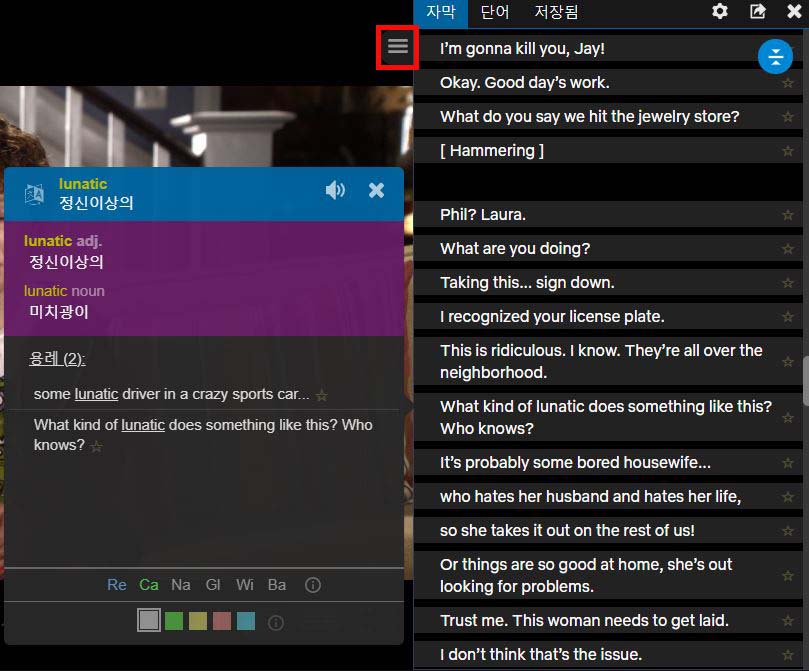
Task: Open the Gl dictionary link
Action: (x=213, y=585)
